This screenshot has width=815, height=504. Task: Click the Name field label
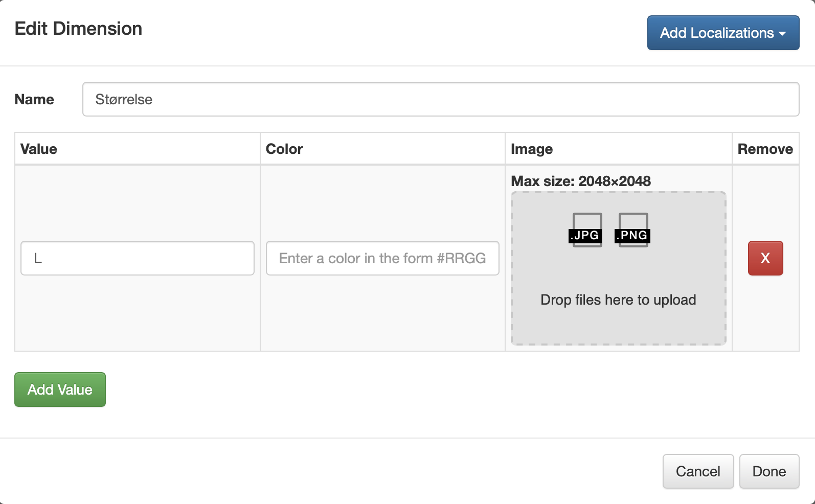click(34, 99)
